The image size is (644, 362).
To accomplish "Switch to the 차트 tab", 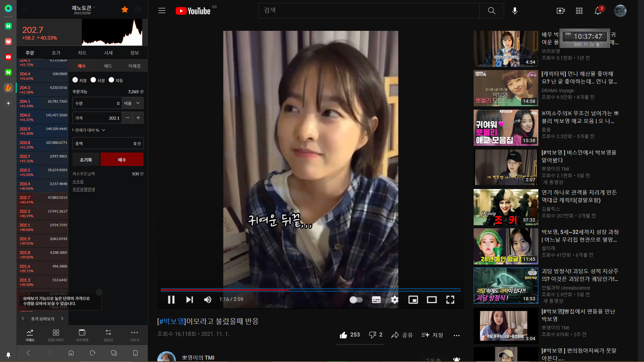I will (82, 53).
